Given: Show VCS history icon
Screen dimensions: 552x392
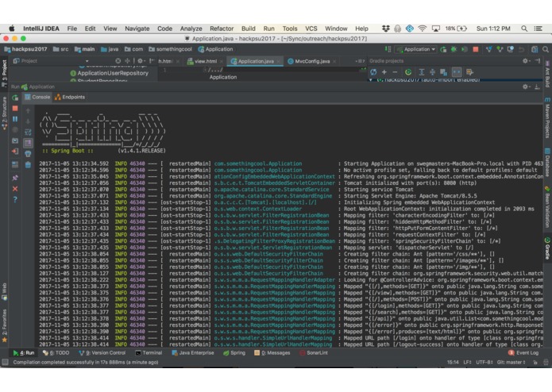Looking at the screenshot, I should [x=511, y=49].
